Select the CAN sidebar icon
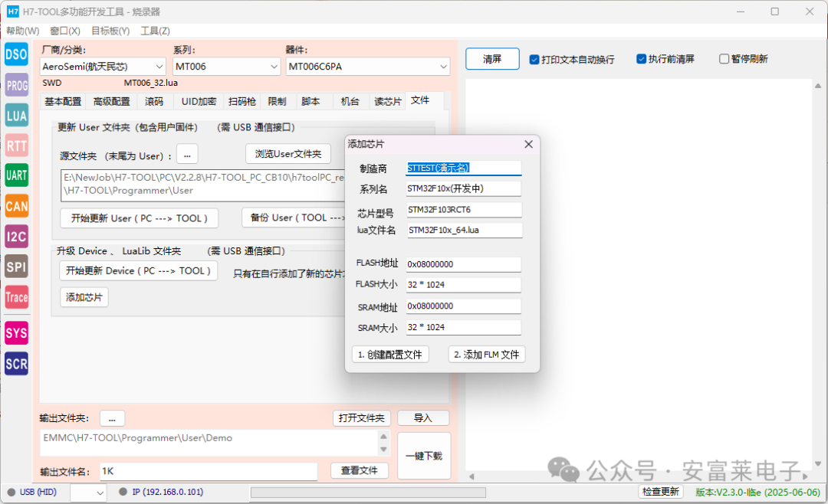The width and height of the screenshot is (828, 504). [16, 206]
